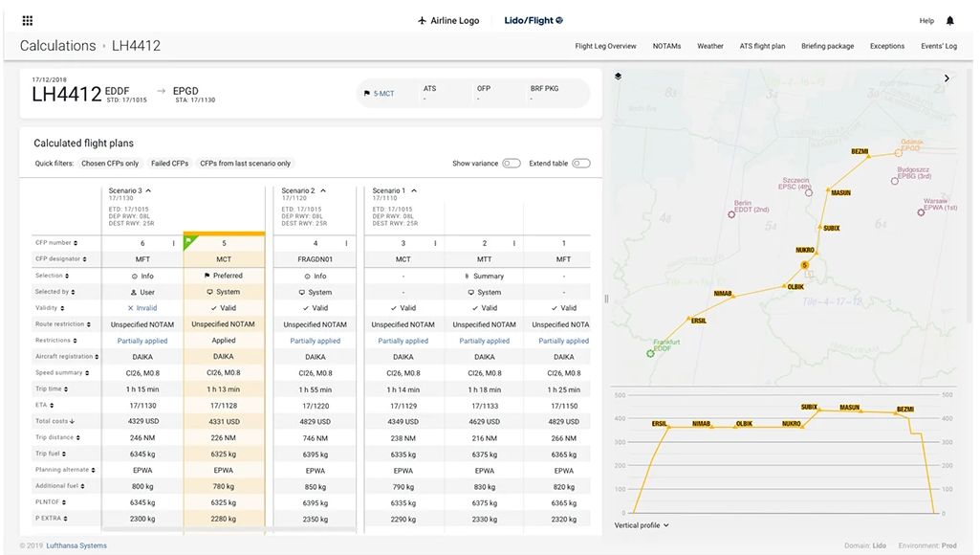Sort by Aircraft registration row label
The height and width of the screenshot is (555, 980).
click(67, 357)
